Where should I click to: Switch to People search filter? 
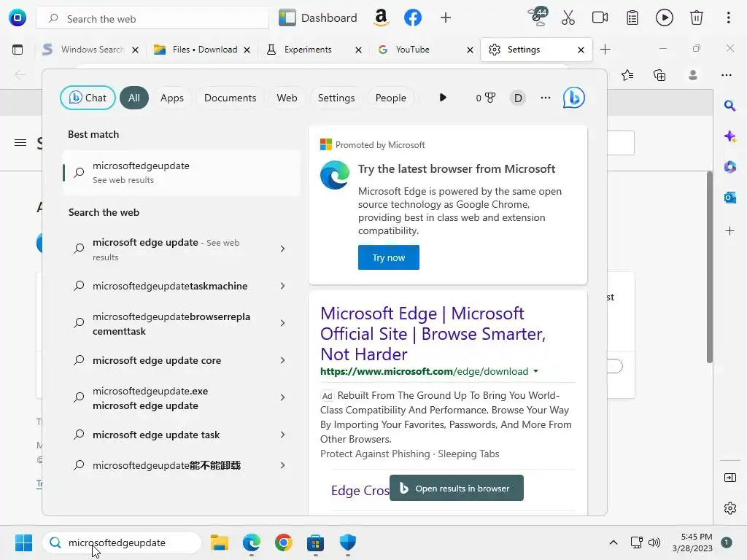pyautogui.click(x=391, y=98)
